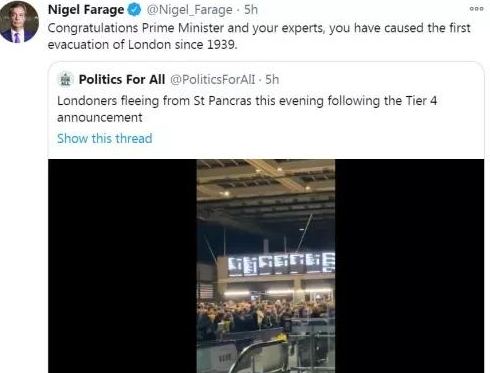
Task: Open the Nigel Farage display name link
Action: click(86, 10)
